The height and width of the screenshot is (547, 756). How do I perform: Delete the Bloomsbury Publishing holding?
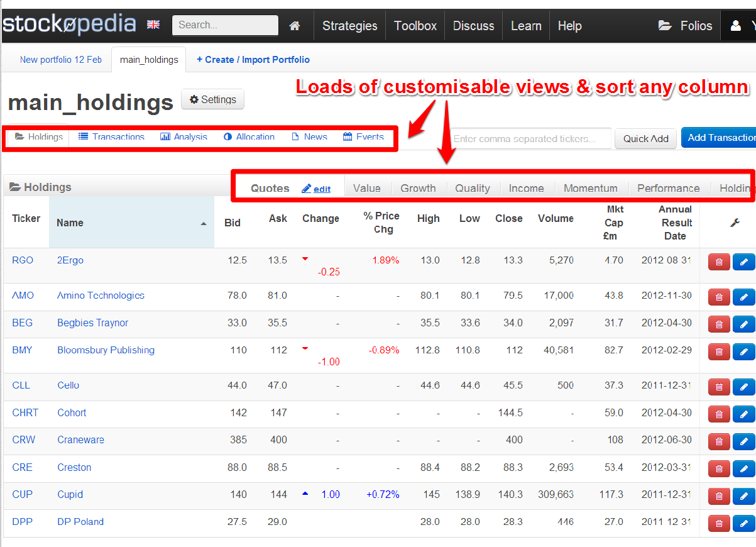click(x=719, y=351)
